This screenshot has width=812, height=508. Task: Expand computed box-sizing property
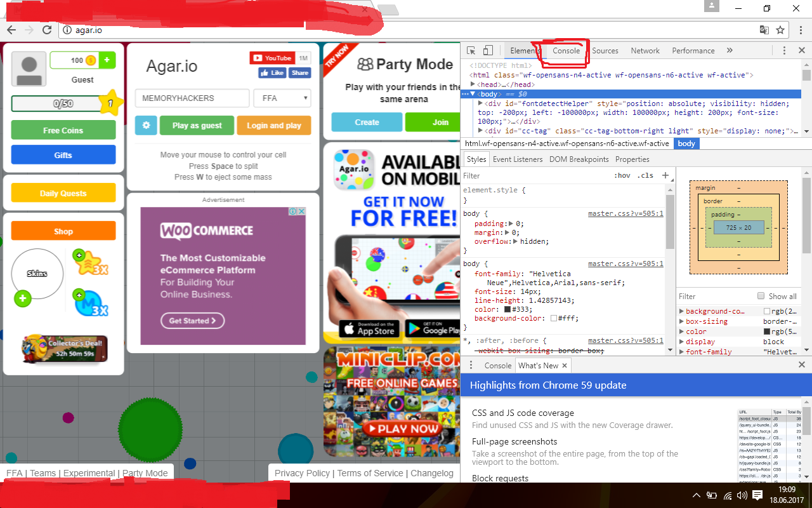click(x=681, y=321)
